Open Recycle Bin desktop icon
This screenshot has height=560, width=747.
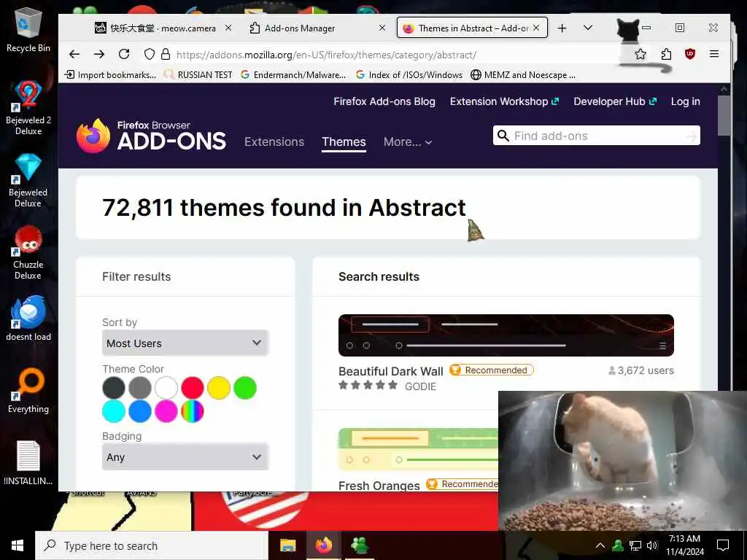28,31
